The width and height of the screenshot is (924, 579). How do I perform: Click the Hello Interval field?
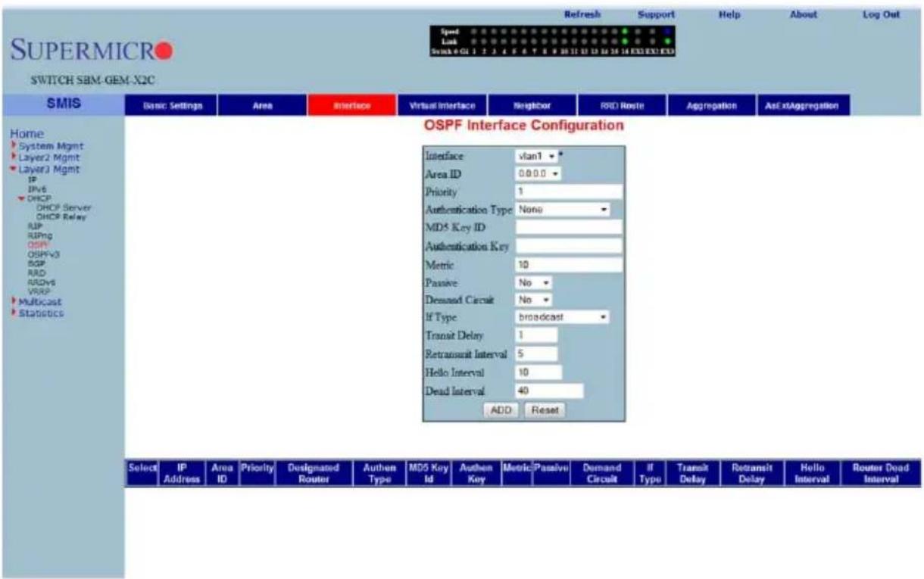click(x=538, y=372)
